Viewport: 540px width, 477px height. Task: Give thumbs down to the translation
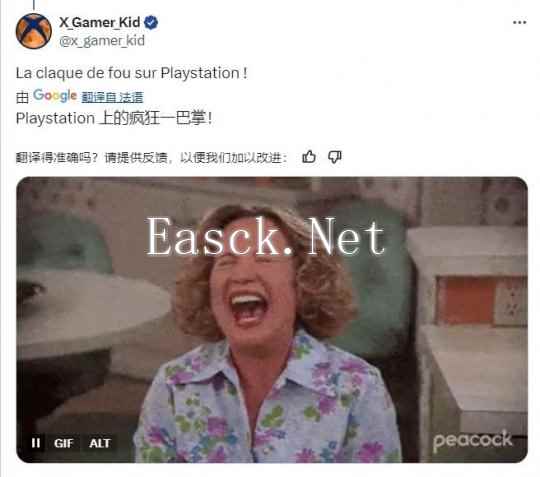pos(334,157)
